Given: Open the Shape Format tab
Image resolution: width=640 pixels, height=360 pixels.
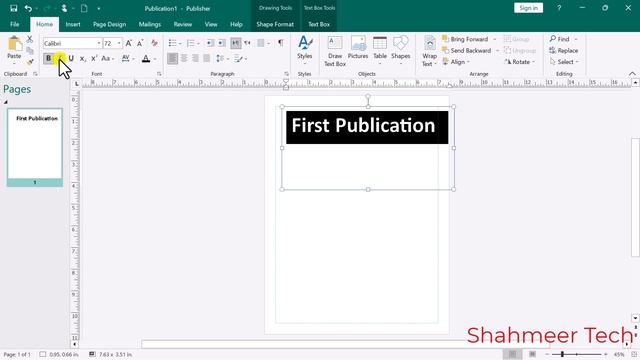Looking at the screenshot, I should [275, 24].
